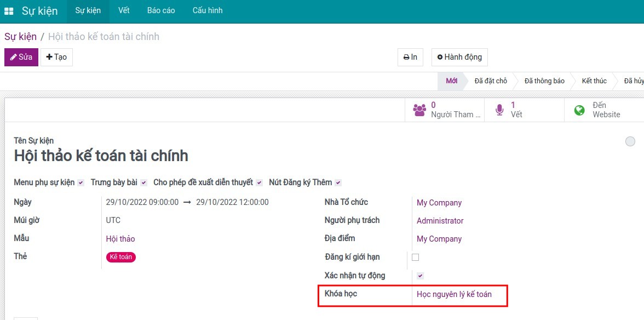Open the apps grid menu icon

tap(9, 10)
